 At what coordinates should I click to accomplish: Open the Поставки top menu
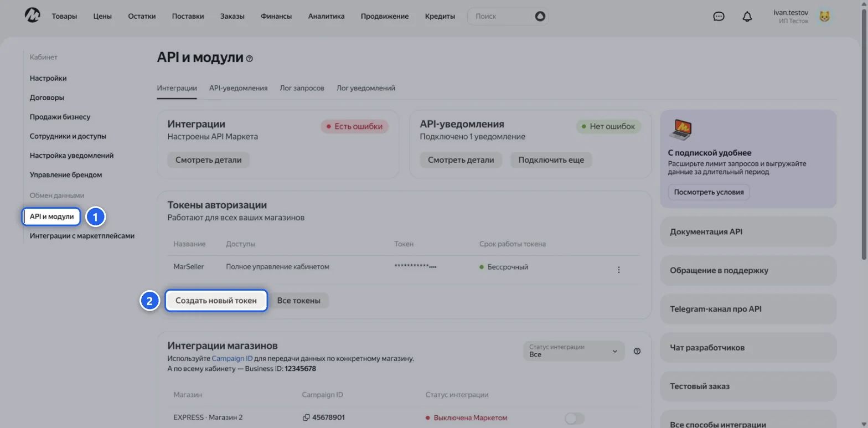pyautogui.click(x=188, y=16)
